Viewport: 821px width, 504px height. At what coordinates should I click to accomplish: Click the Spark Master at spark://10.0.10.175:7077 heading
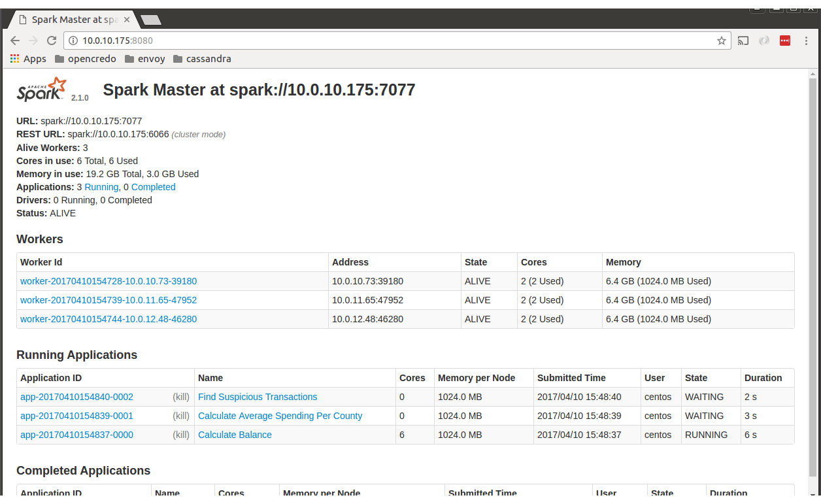tap(260, 90)
